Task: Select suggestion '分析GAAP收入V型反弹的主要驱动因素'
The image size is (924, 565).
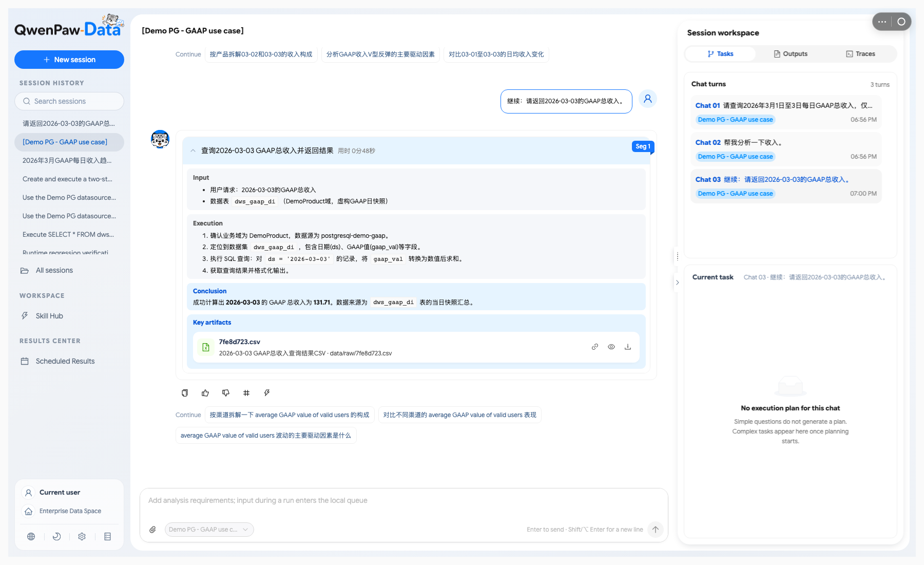Action: [x=380, y=54]
